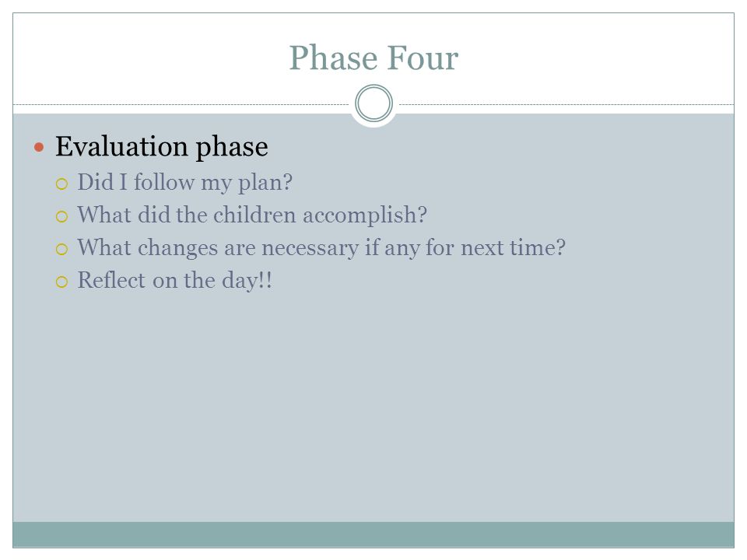747x560 pixels.
Task: Click the empty gray content area below the bullets
Action: tap(373, 404)
